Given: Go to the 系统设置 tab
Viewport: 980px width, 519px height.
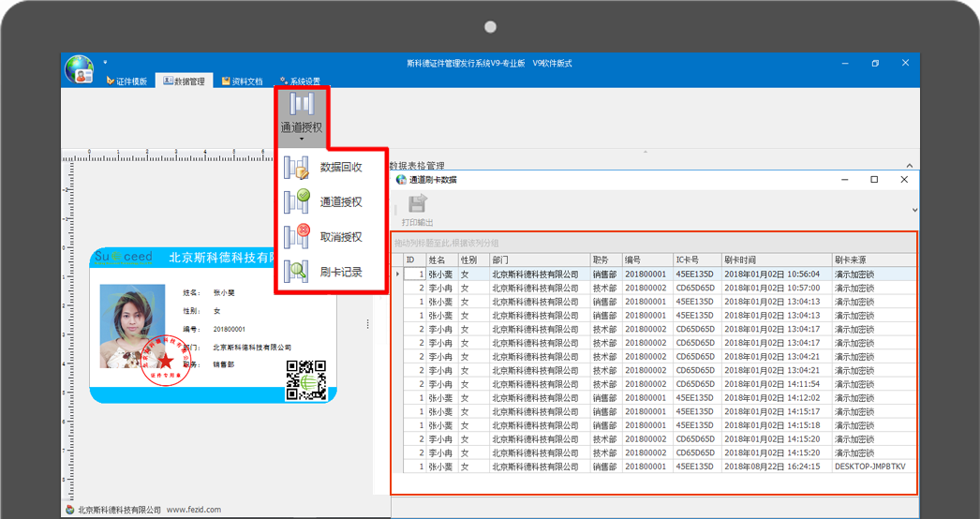Looking at the screenshot, I should [x=300, y=82].
